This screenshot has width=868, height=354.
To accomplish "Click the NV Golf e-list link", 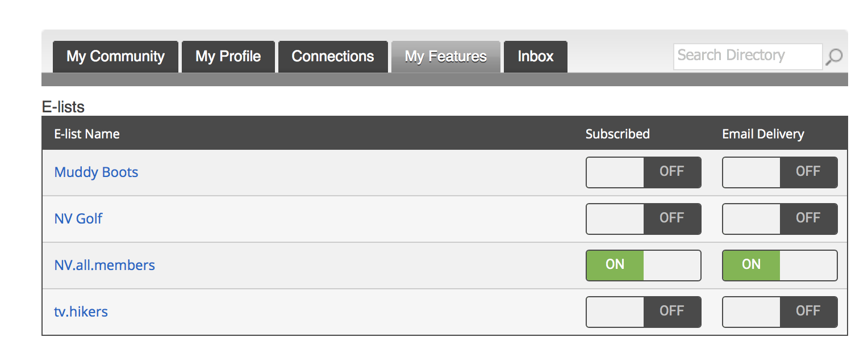I will point(78,219).
